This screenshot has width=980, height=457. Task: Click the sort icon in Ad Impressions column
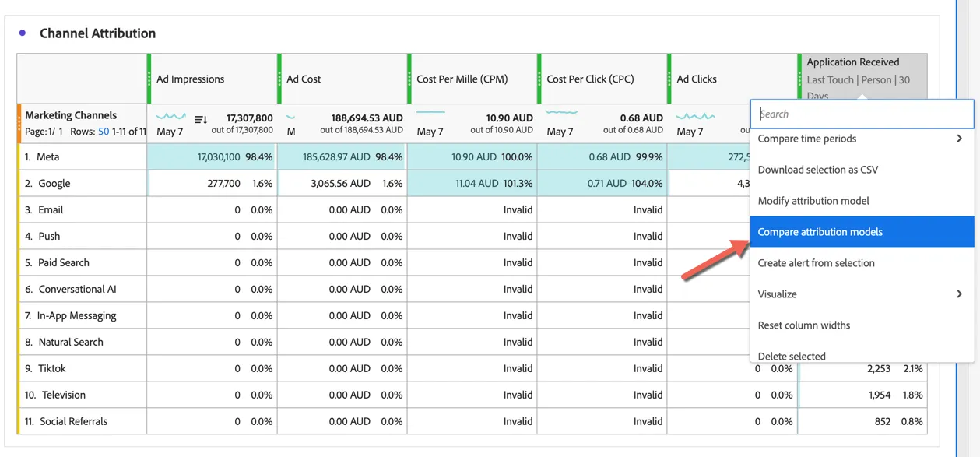(200, 119)
